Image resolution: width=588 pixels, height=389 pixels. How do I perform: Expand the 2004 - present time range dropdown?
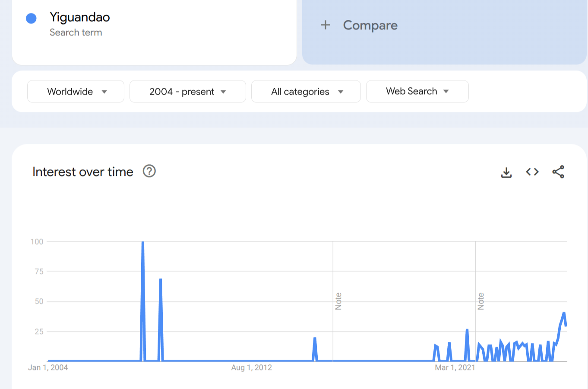point(187,92)
